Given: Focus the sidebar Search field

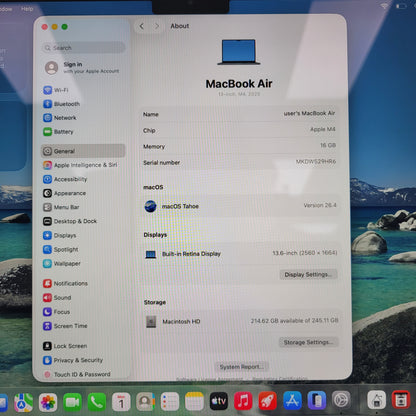Looking at the screenshot, I should (x=84, y=48).
